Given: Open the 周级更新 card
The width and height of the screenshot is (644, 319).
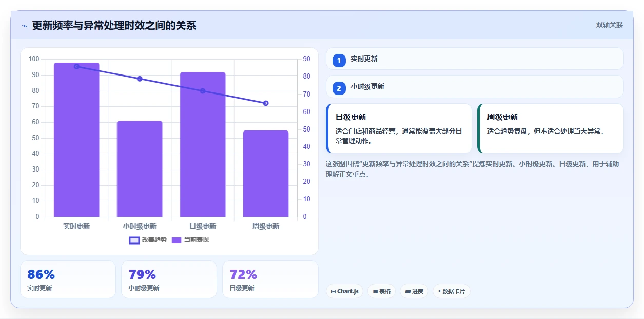Looking at the screenshot, I should [551, 128].
